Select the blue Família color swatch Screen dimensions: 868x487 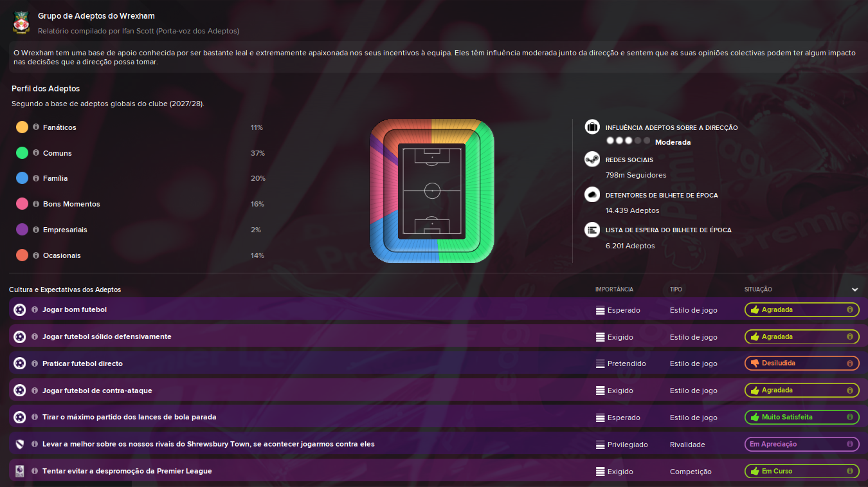pos(22,178)
